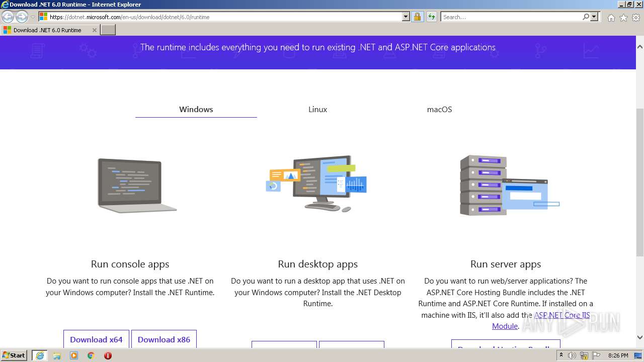Click the Internet Explorer title bar icon

point(5,5)
